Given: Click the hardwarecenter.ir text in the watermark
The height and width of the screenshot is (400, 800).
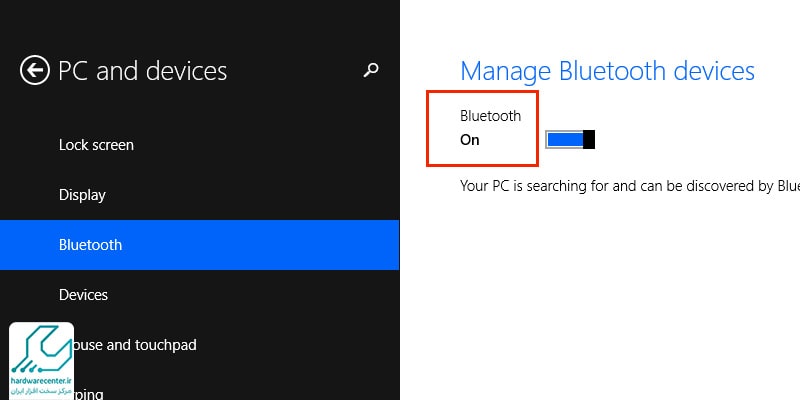Looking at the screenshot, I should click(x=42, y=380).
